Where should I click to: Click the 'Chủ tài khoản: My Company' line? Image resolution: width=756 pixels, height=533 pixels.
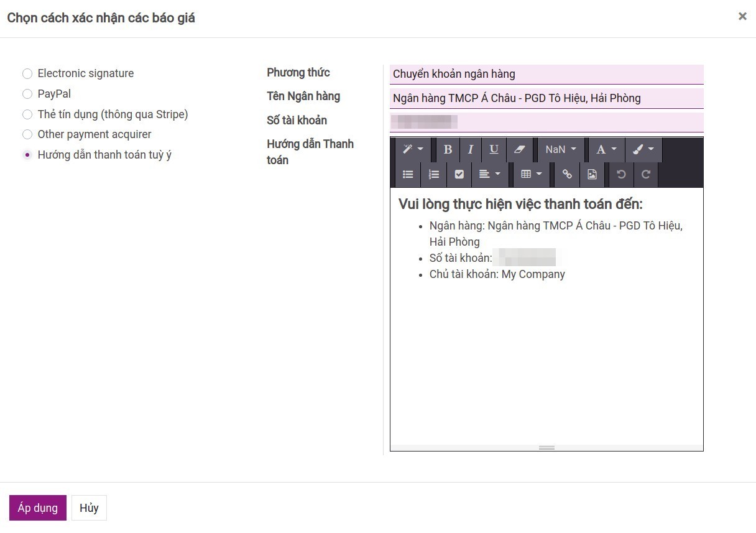click(497, 274)
